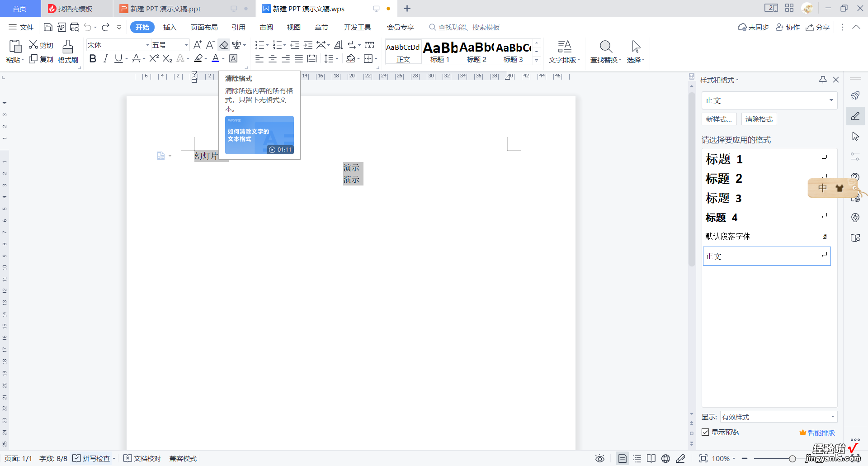Switch to page view layout
This screenshot has height=466, width=868.
point(623,458)
